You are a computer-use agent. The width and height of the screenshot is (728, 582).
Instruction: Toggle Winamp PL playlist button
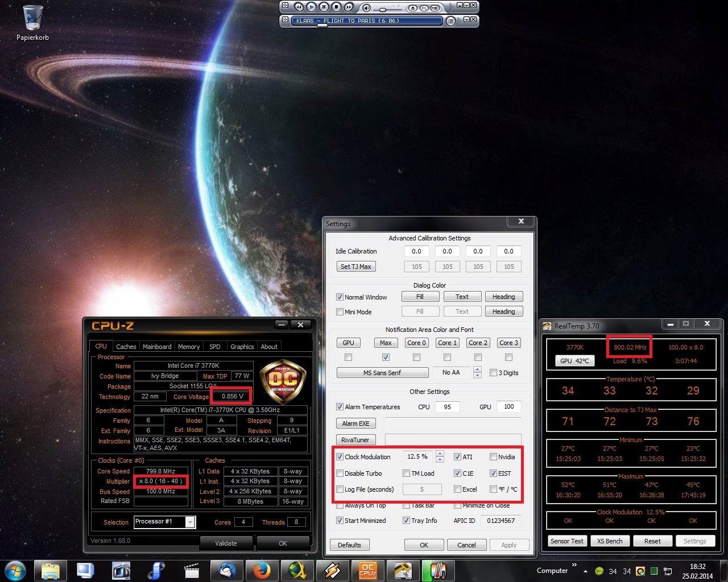[x=424, y=8]
